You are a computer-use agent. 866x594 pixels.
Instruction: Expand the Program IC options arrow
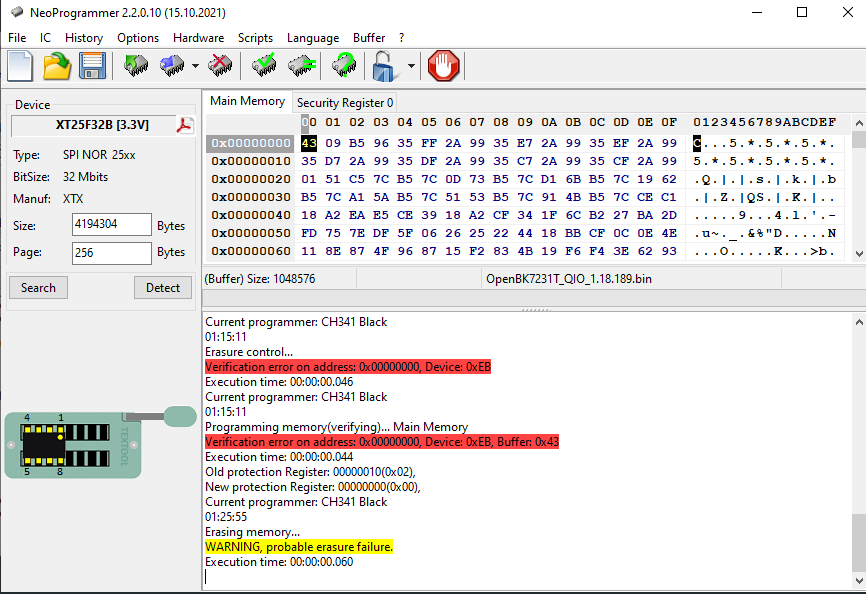195,66
